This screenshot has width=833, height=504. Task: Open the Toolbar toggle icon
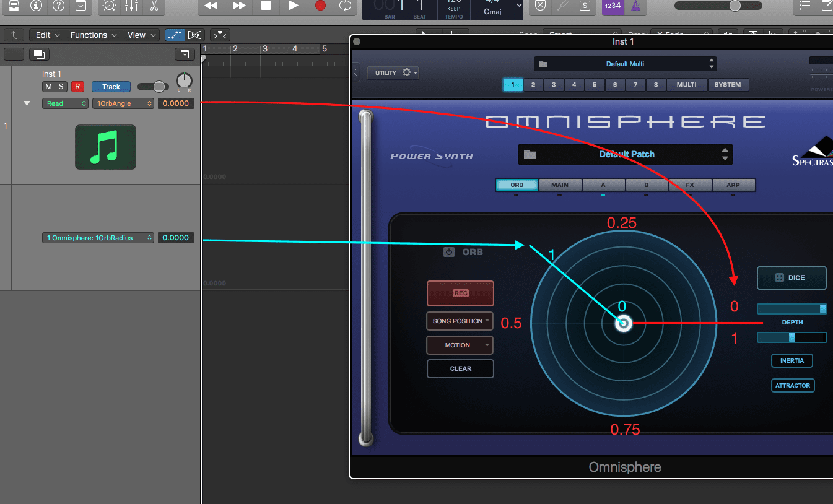click(81, 6)
